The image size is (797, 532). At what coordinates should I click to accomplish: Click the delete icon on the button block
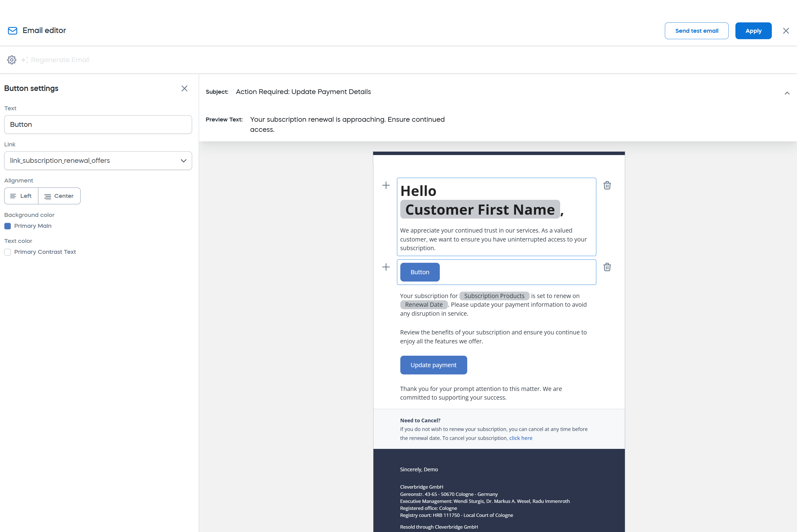(607, 267)
